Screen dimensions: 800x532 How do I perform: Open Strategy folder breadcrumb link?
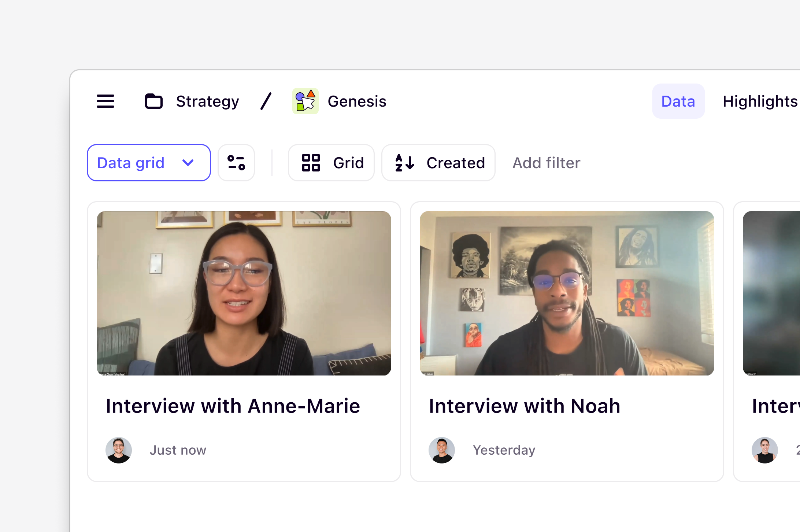pyautogui.click(x=207, y=101)
